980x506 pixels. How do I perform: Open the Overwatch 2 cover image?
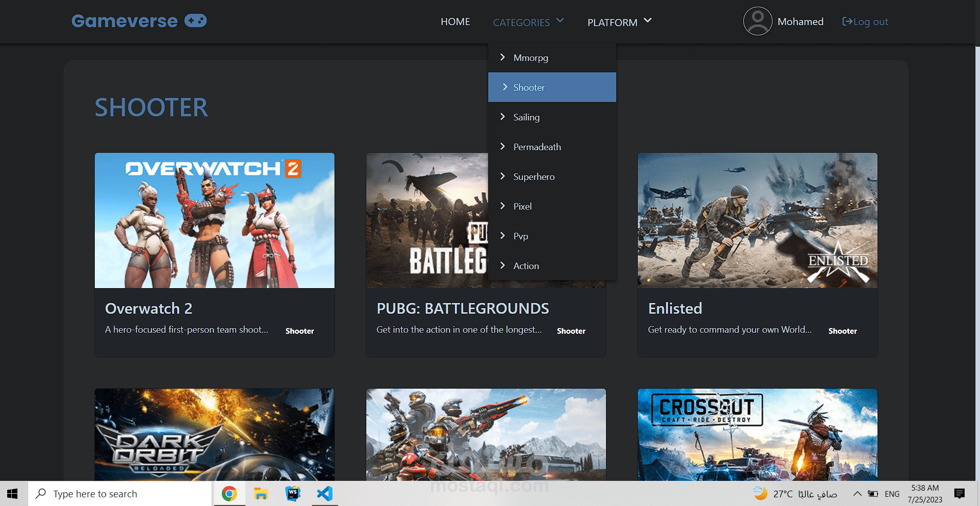click(215, 220)
